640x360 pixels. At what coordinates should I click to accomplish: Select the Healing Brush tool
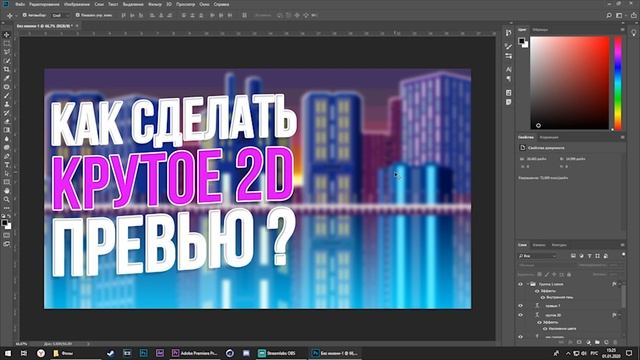(7, 87)
